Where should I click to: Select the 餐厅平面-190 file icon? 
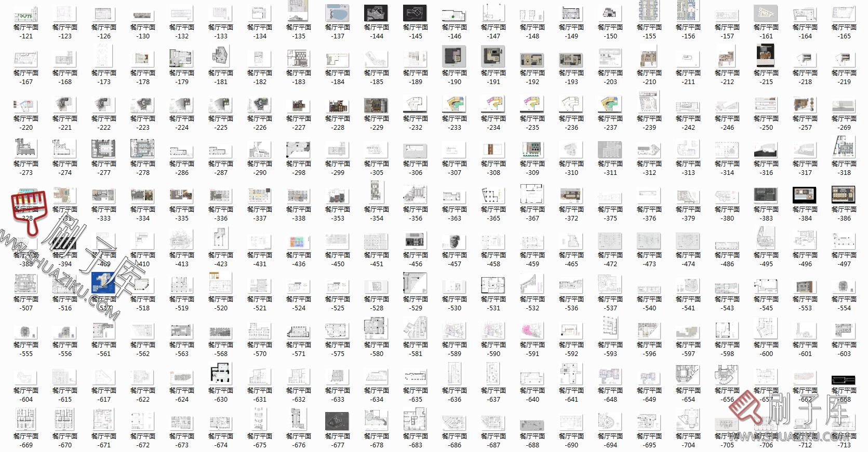(x=455, y=57)
